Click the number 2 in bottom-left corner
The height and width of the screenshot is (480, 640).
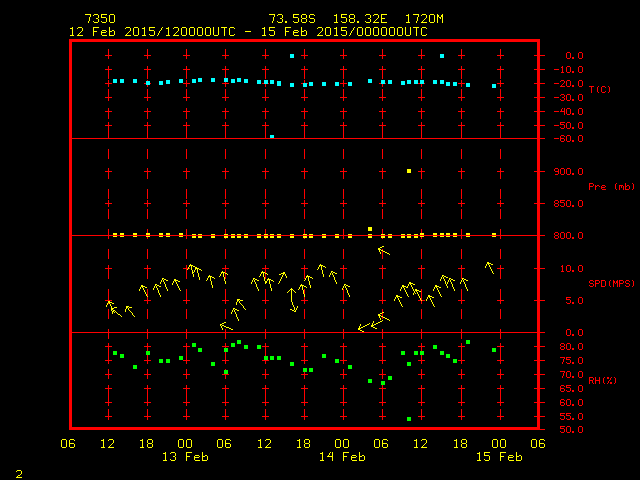[x=18, y=472]
